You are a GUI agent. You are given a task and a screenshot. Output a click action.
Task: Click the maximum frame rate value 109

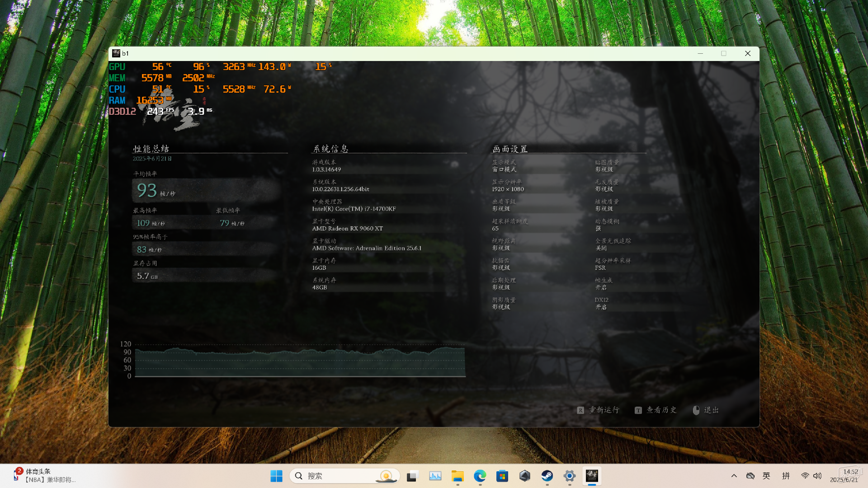143,223
